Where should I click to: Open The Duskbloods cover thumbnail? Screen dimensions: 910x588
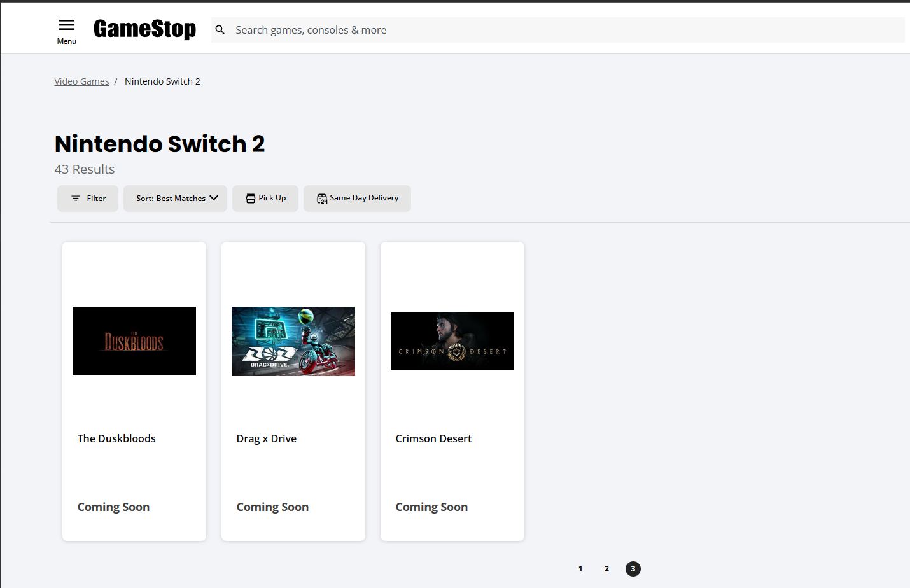pyautogui.click(x=134, y=341)
